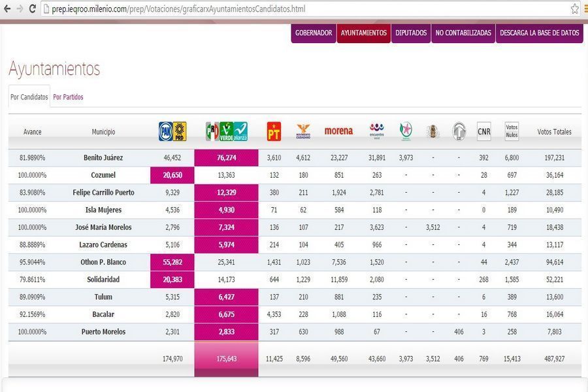
Task: Click the PAN party logo
Action: coord(165,131)
